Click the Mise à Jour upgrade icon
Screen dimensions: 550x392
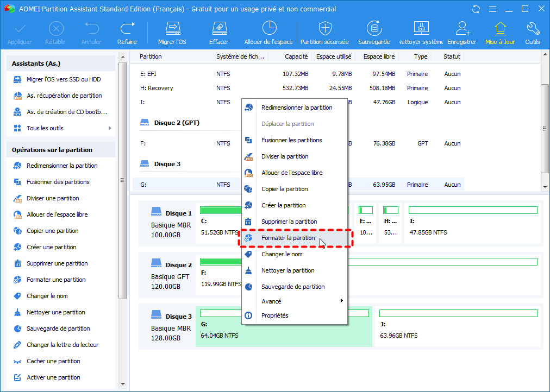pyautogui.click(x=500, y=34)
